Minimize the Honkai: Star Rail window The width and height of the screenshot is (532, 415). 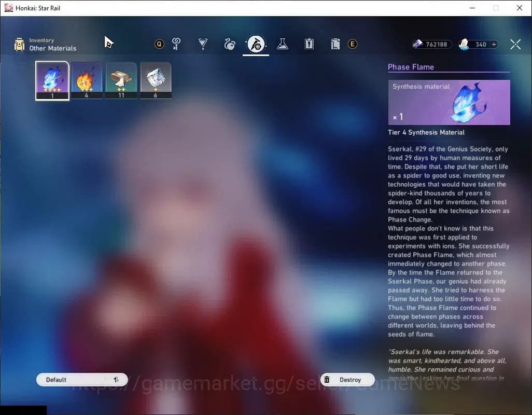(472, 8)
